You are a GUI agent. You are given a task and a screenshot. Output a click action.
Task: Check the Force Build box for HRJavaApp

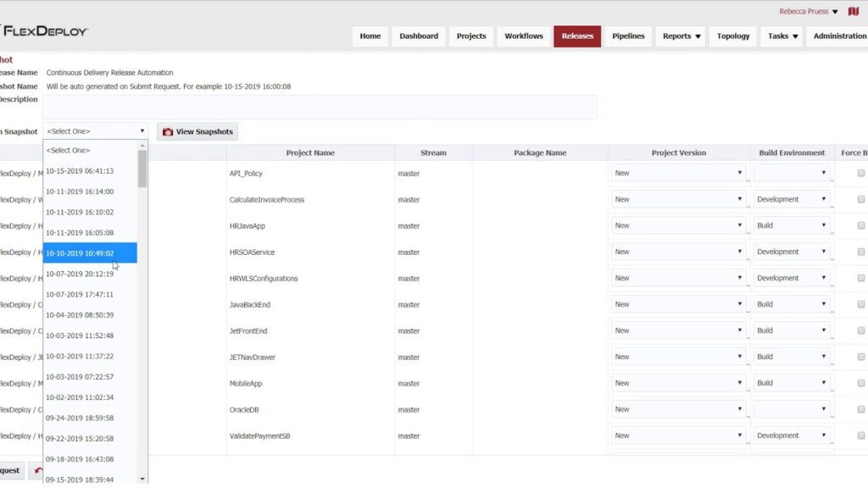(861, 227)
